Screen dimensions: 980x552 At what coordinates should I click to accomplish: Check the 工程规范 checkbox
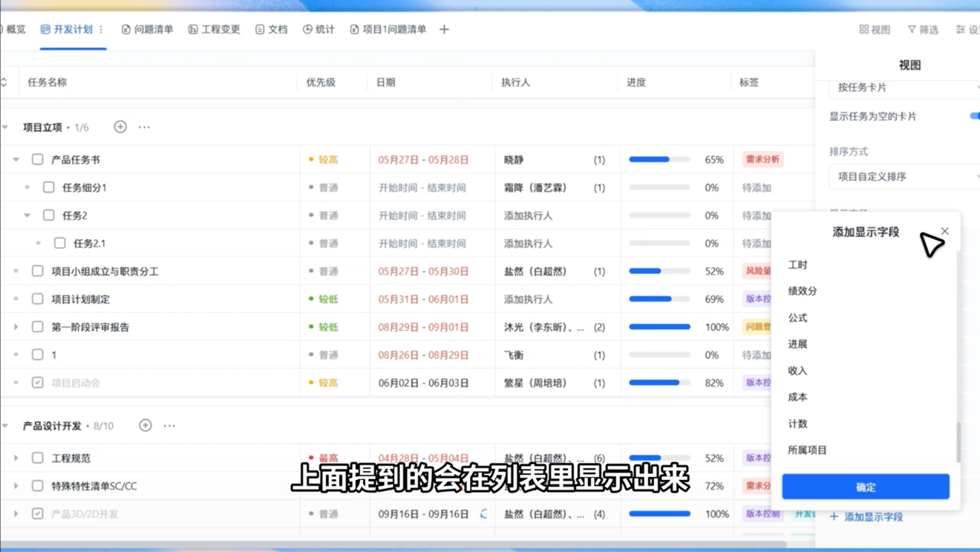point(37,458)
